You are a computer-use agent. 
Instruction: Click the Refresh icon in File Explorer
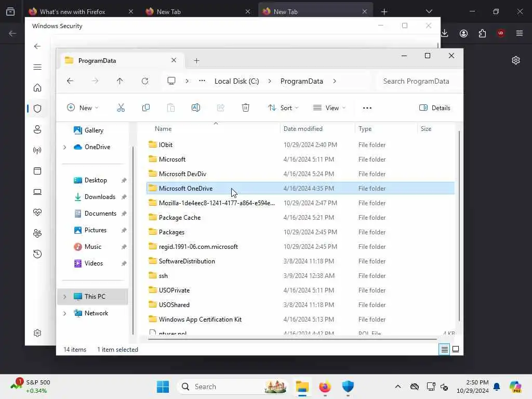[x=145, y=81]
